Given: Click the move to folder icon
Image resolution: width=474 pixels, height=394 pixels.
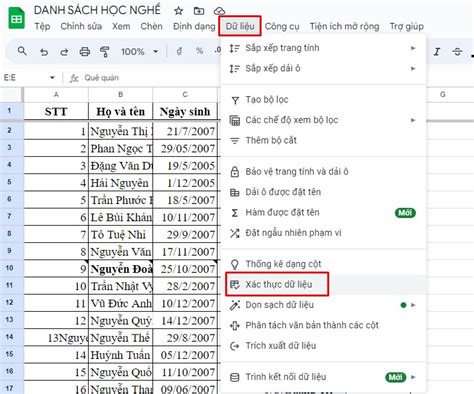Looking at the screenshot, I should (199, 11).
